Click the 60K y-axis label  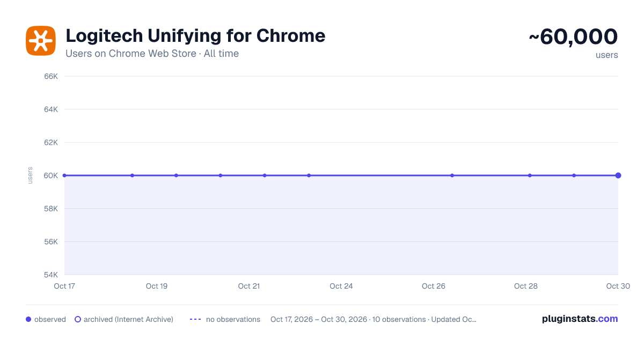(x=51, y=175)
